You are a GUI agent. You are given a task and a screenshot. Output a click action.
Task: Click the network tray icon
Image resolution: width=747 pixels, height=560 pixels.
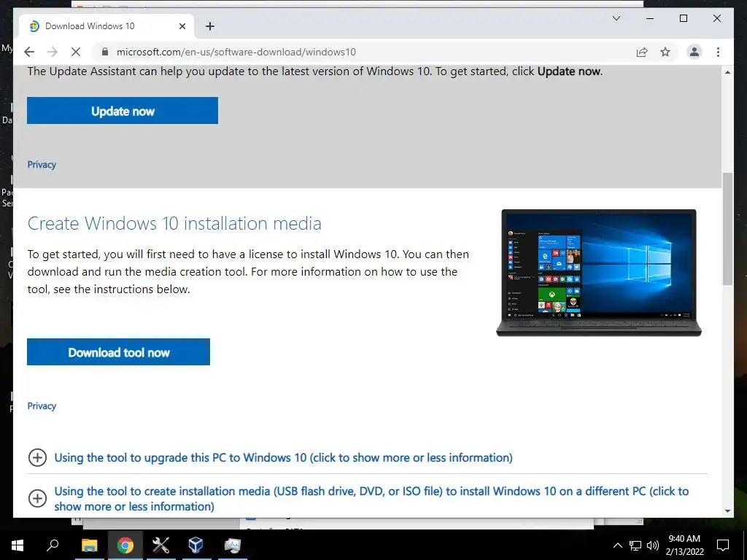(635, 545)
